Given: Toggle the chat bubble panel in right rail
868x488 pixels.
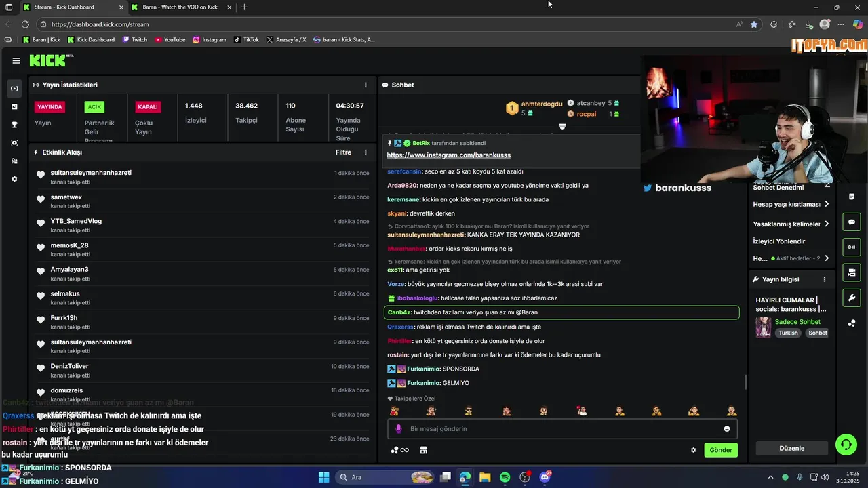Looking at the screenshot, I should pyautogui.click(x=852, y=222).
